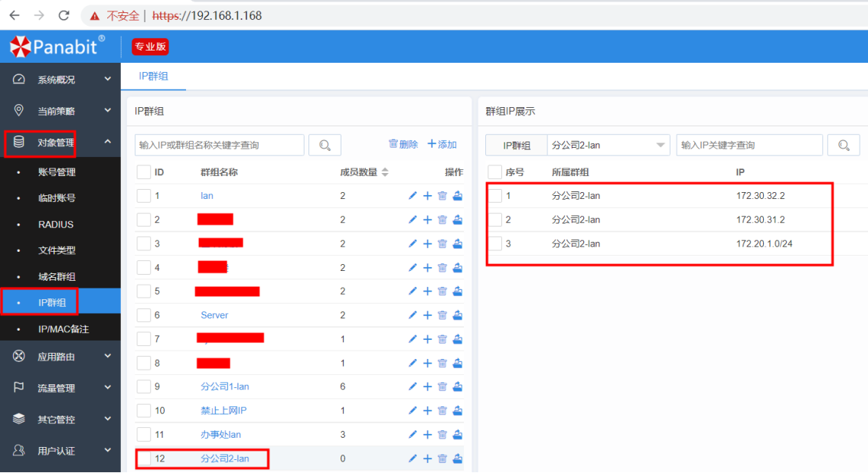
Task: Tick the select-all checkbox beside 序号 header
Action: 495,172
